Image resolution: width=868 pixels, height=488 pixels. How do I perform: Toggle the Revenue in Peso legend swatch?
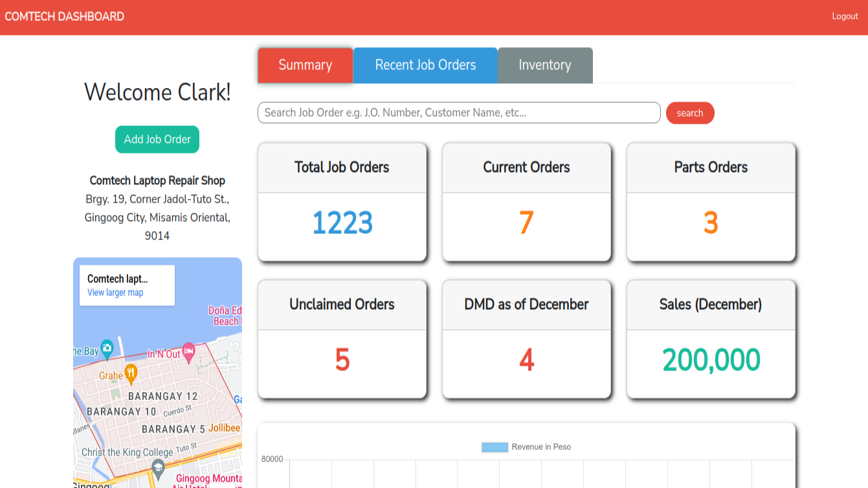click(495, 447)
